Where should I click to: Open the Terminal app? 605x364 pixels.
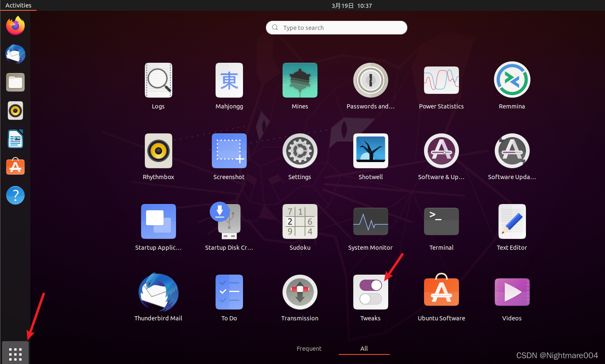click(x=441, y=221)
